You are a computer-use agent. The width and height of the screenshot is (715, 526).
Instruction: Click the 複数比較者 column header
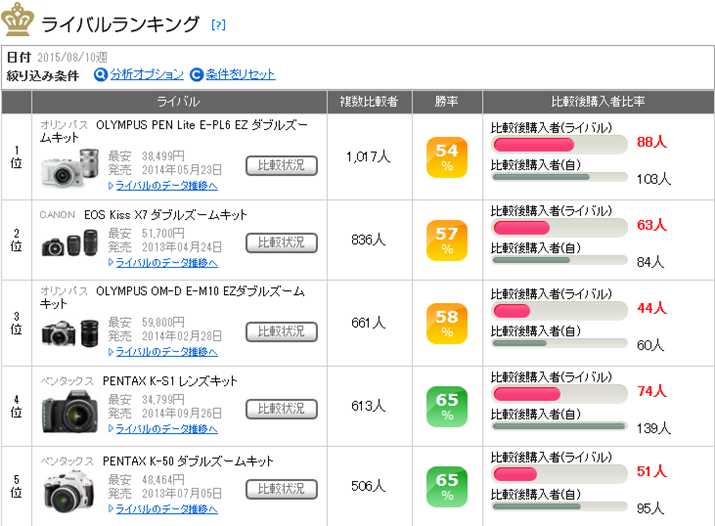click(369, 102)
